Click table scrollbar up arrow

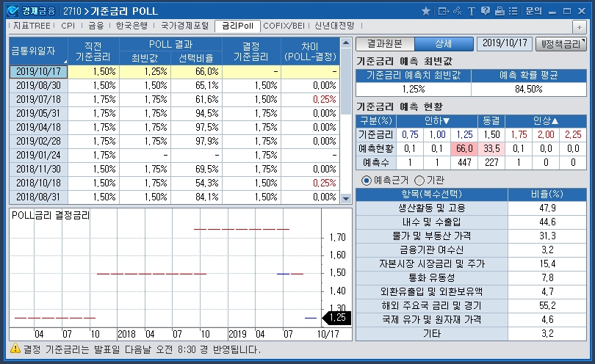pos(346,43)
